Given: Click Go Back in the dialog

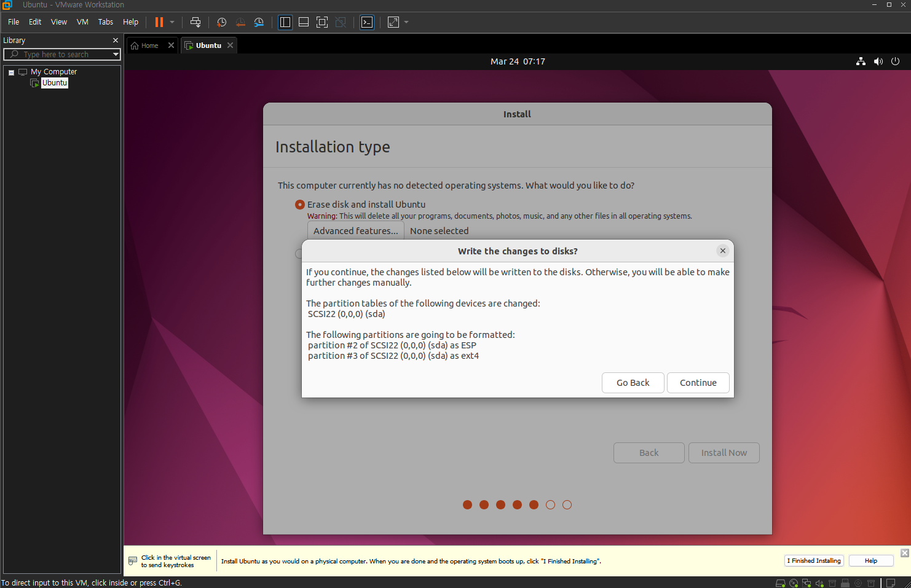Looking at the screenshot, I should click(633, 383).
